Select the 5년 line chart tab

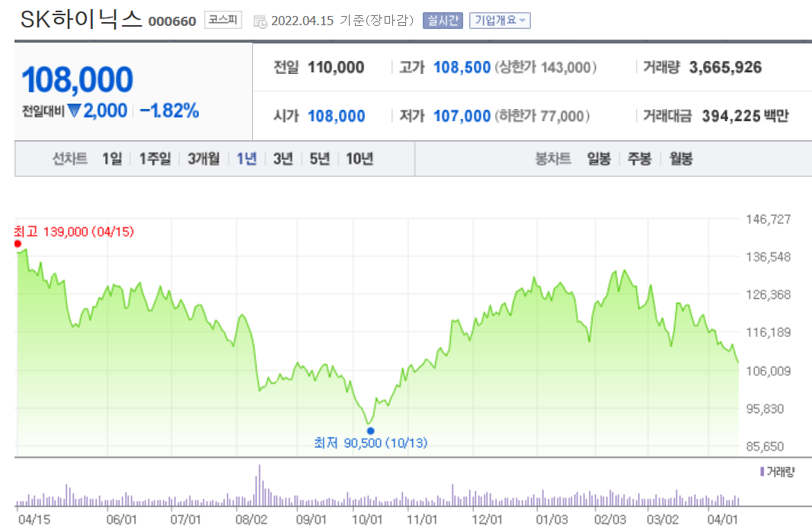(319, 159)
